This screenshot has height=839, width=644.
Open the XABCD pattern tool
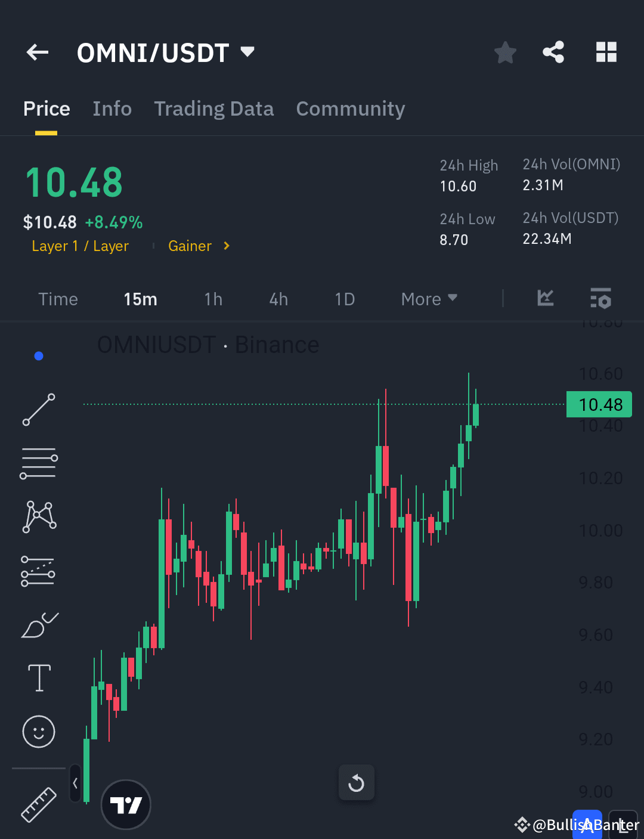[38, 517]
